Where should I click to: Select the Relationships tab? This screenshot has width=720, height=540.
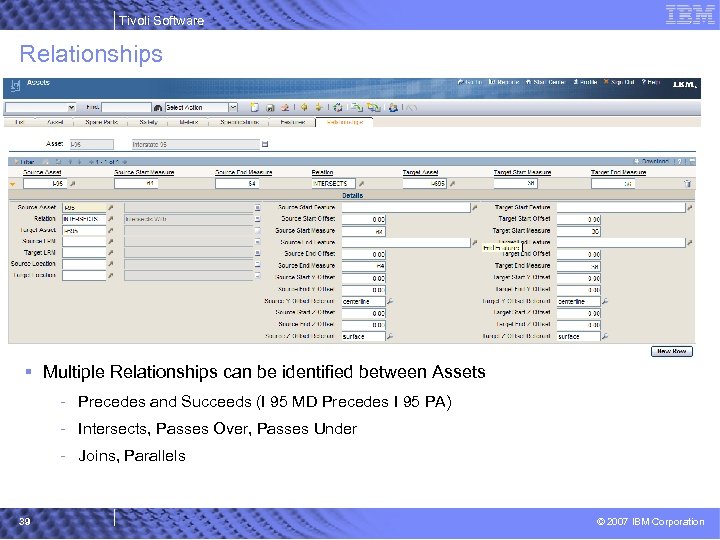(x=344, y=122)
